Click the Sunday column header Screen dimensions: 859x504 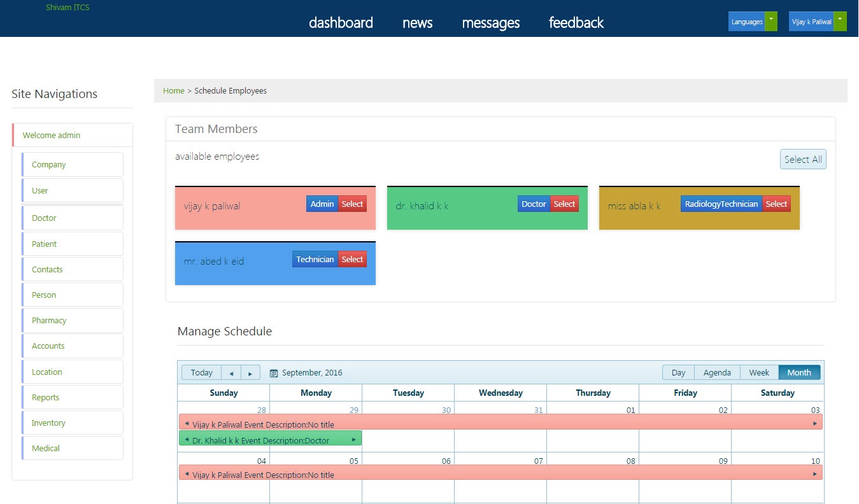click(x=224, y=393)
